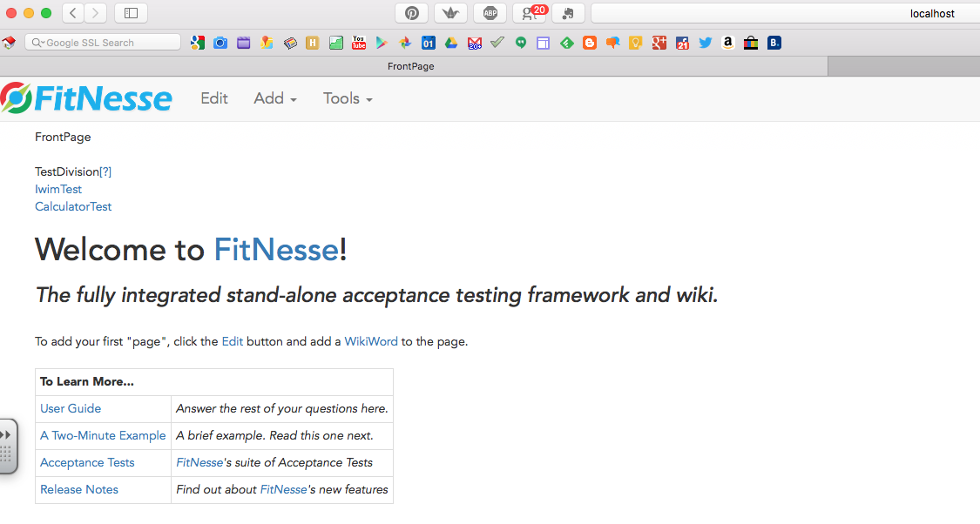980x524 pixels.
Task: Open the Google+ bookmark
Action: tap(659, 43)
